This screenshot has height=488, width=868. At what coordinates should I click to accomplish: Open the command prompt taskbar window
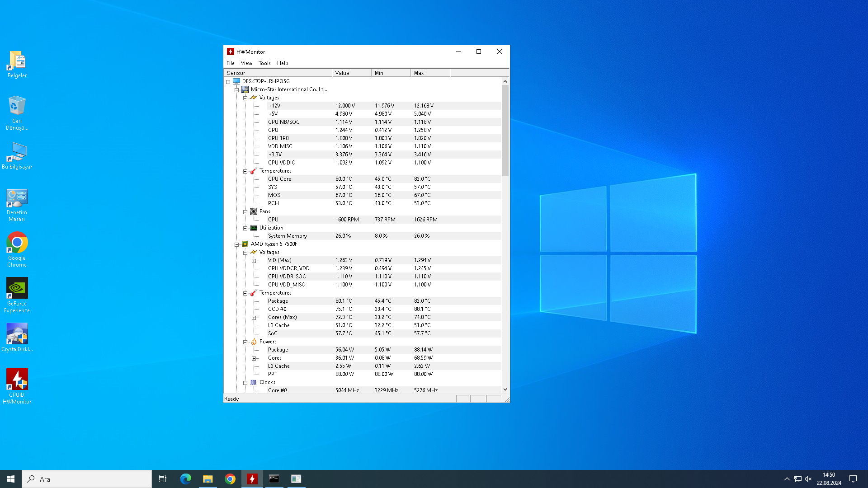point(274,479)
